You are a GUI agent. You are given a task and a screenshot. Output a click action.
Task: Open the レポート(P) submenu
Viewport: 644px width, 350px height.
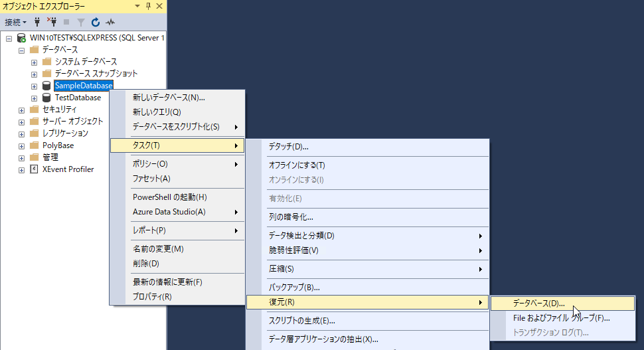coord(177,230)
